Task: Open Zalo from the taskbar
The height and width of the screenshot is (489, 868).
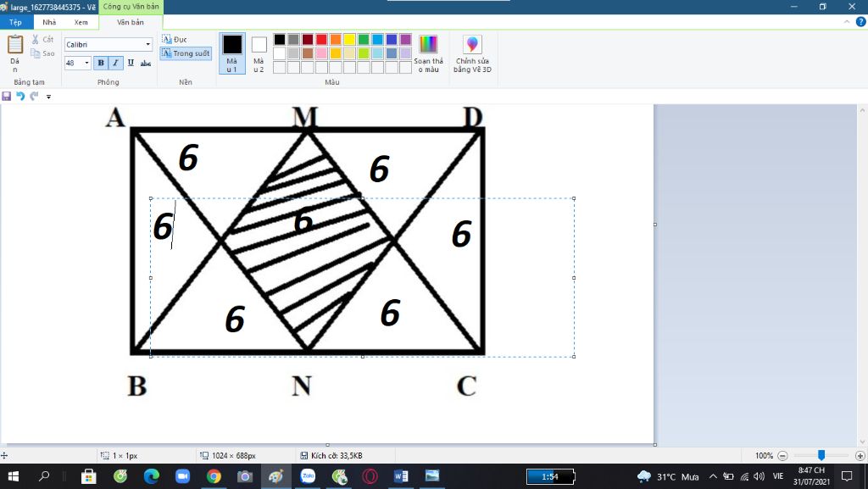Action: coord(308,476)
